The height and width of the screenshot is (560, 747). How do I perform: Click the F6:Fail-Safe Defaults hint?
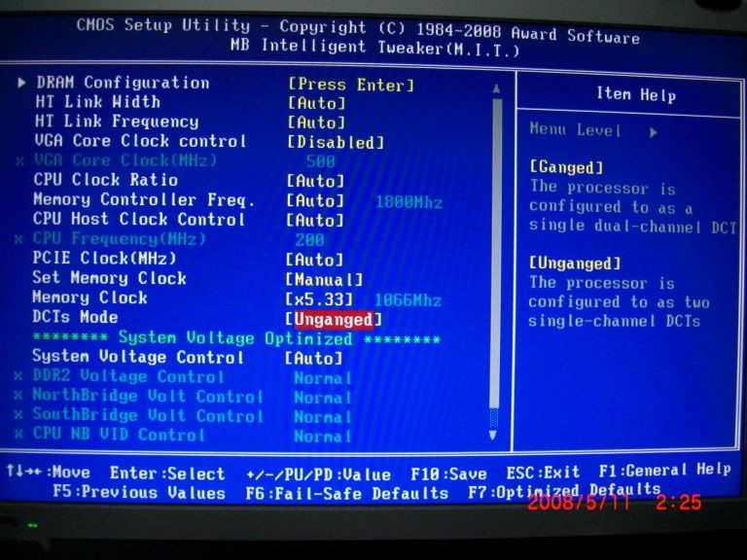point(347,493)
